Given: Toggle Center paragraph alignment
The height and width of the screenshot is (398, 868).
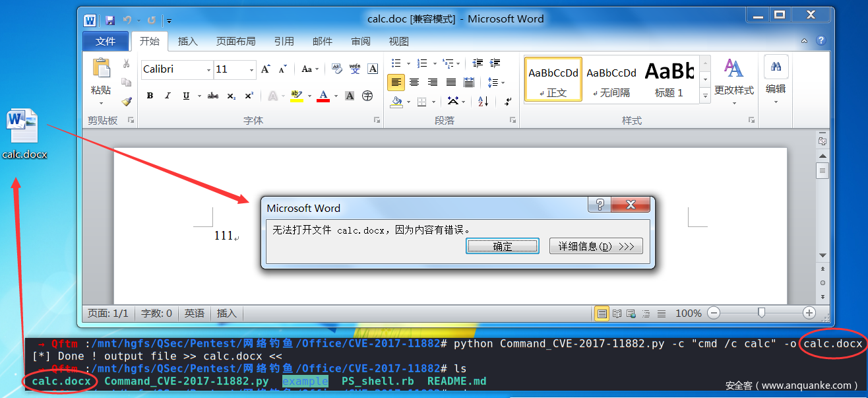Looking at the screenshot, I should pyautogui.click(x=414, y=83).
